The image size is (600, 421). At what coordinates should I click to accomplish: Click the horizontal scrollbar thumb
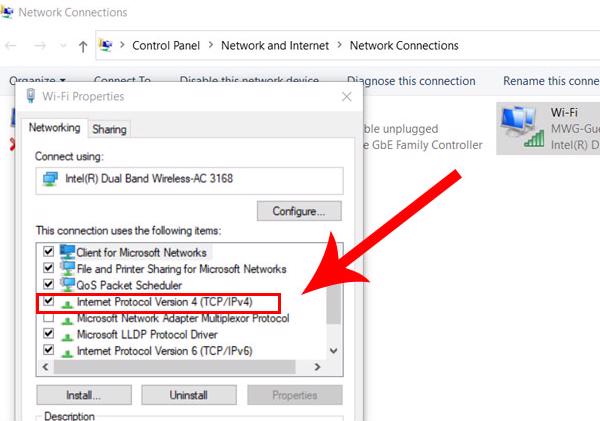[x=174, y=367]
